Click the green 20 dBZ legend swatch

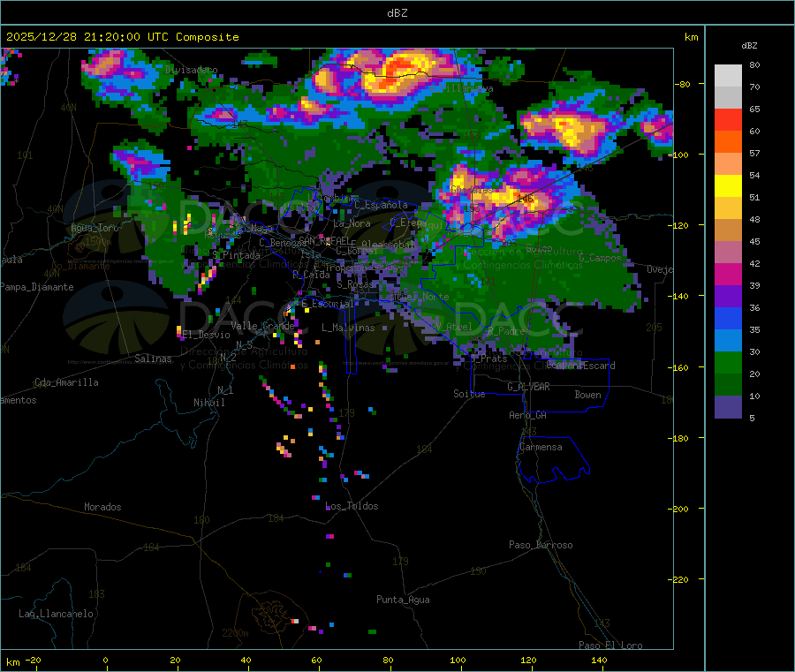pyautogui.click(x=728, y=362)
